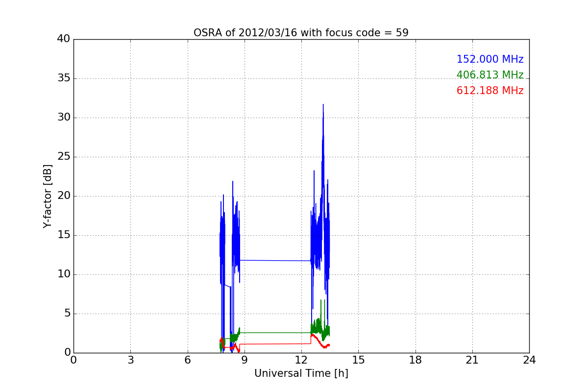
Task: Click x-axis tick label 24
Action: point(529,360)
